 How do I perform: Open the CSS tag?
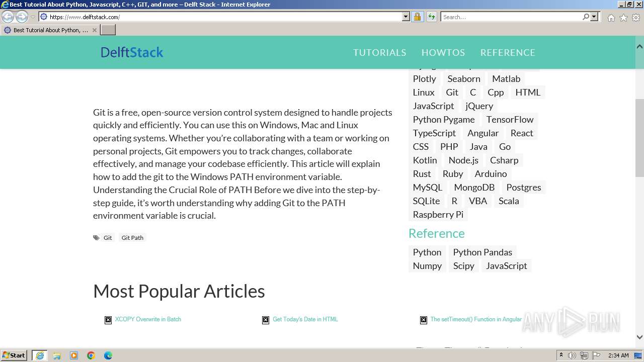(421, 146)
